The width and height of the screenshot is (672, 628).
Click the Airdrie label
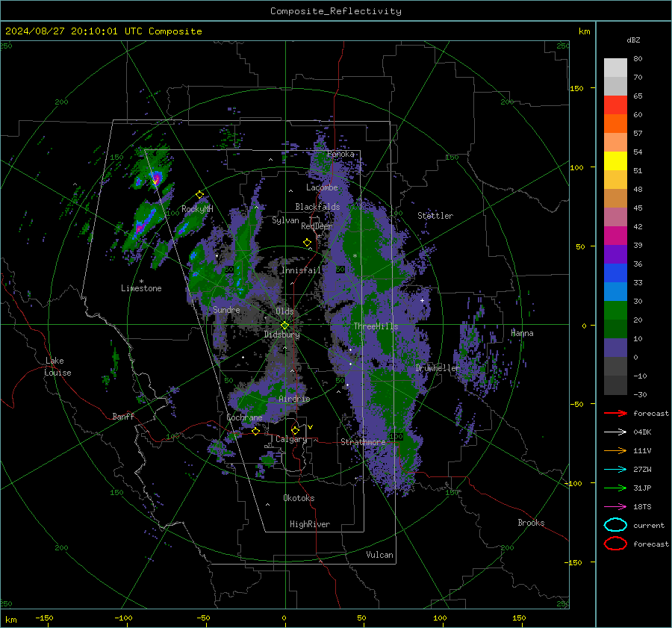click(x=294, y=399)
